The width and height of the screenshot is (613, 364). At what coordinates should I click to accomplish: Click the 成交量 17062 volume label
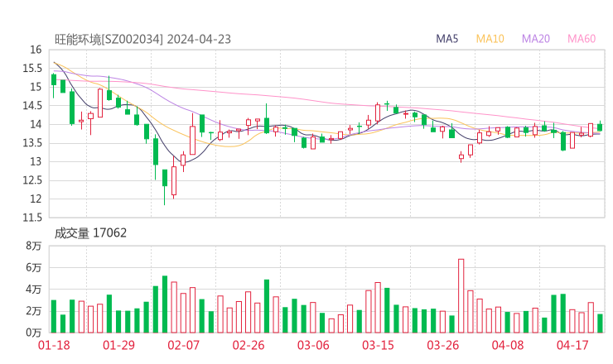coord(90,232)
